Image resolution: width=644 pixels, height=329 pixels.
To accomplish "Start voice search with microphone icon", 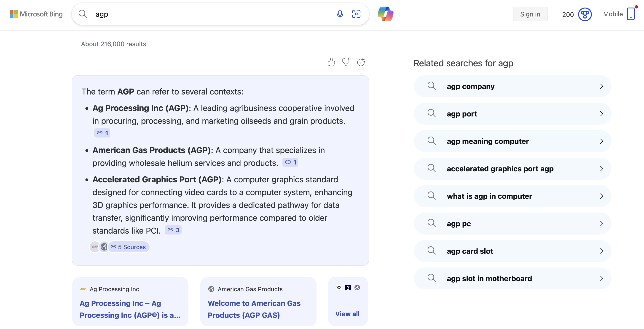I will point(340,14).
